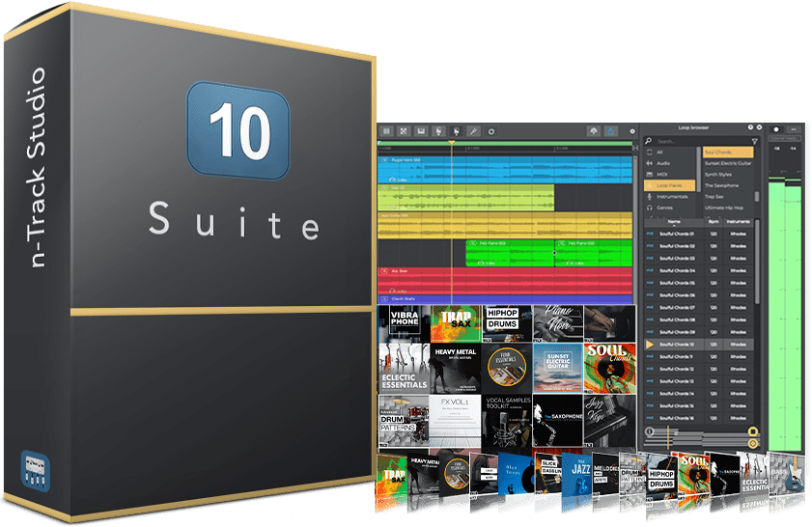Select the red Arp track clip
This screenshot has width=812, height=527.
(505, 281)
